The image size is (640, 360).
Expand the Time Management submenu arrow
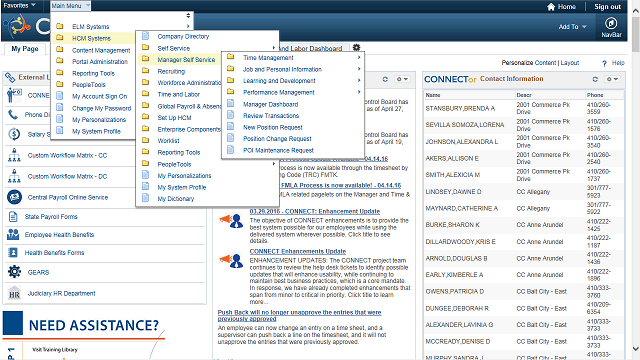click(359, 58)
